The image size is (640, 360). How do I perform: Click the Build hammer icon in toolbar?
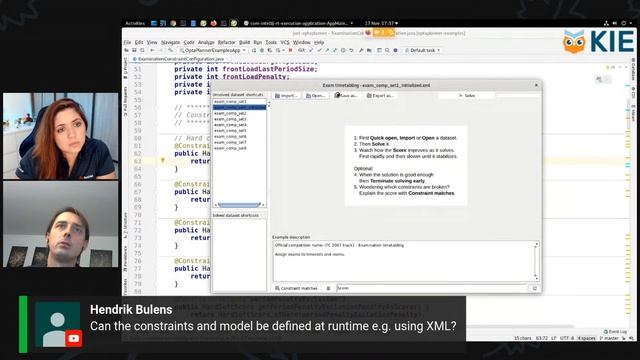[170, 50]
